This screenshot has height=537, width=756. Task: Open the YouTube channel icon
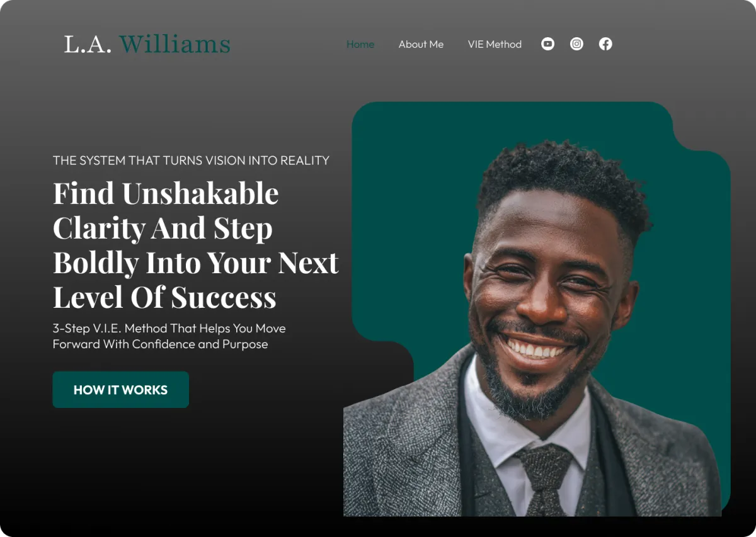point(547,44)
